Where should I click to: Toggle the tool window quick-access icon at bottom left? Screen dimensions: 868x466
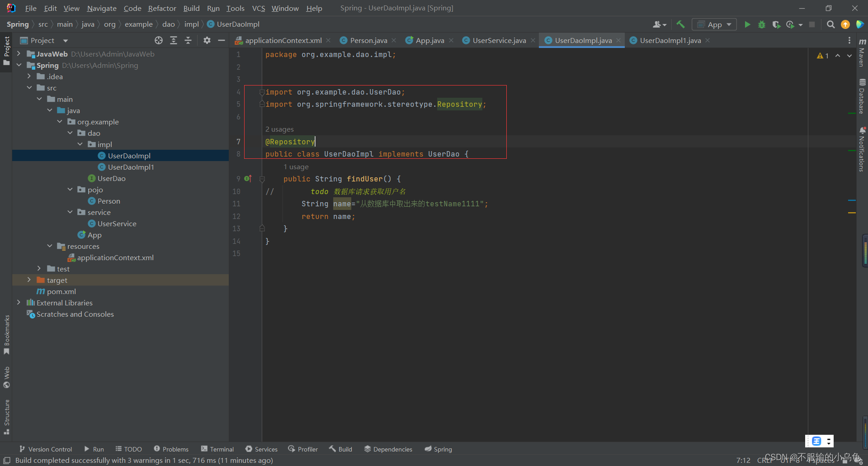(x=7, y=461)
